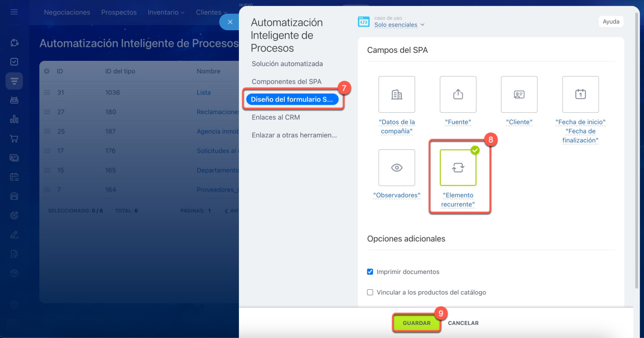Open the Lista item in the table
Viewport: 644px width, 338px height.
204,93
